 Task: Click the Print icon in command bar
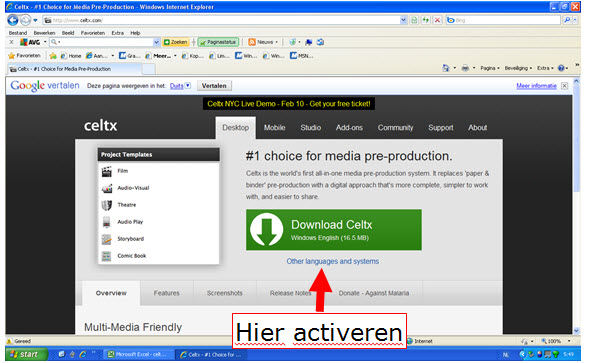tap(465, 68)
